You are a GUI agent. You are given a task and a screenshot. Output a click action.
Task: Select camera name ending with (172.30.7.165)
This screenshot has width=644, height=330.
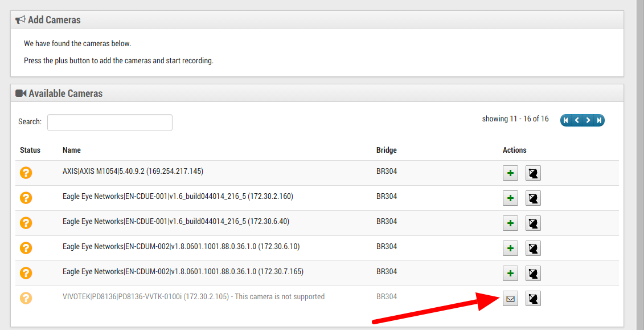click(x=183, y=271)
